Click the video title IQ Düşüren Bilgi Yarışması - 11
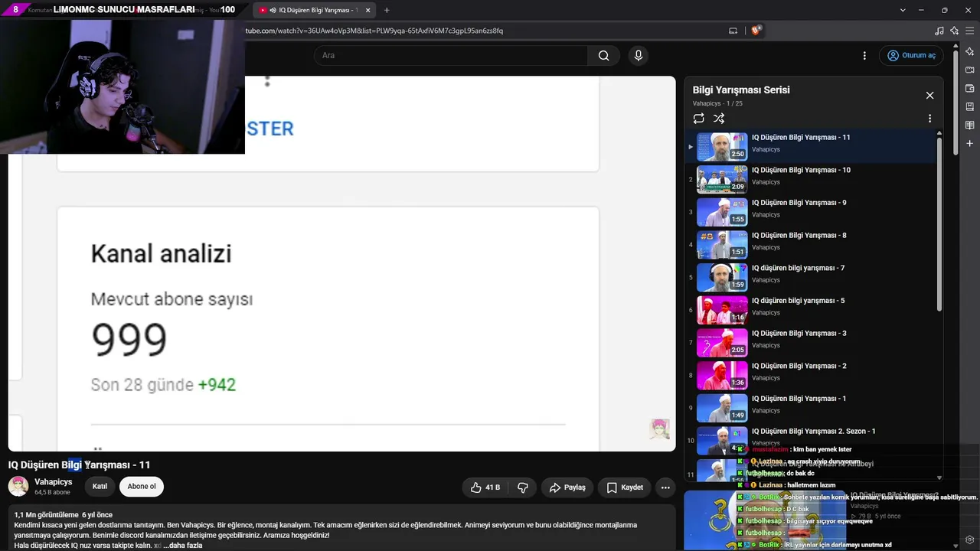 point(79,465)
